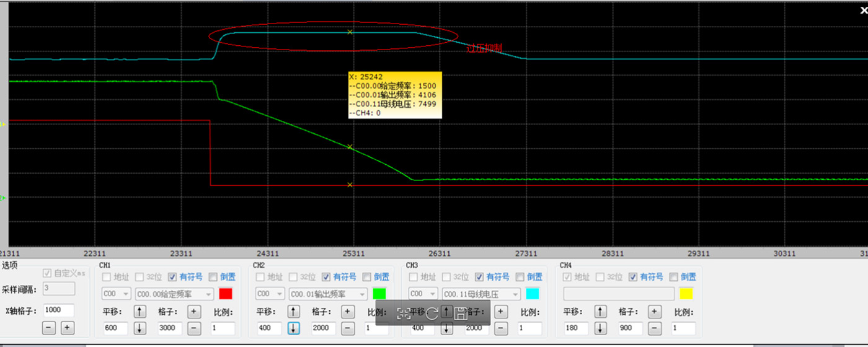The width and height of the screenshot is (868, 347).
Task: Toggle CH2 32位 checkbox
Action: click(x=293, y=277)
